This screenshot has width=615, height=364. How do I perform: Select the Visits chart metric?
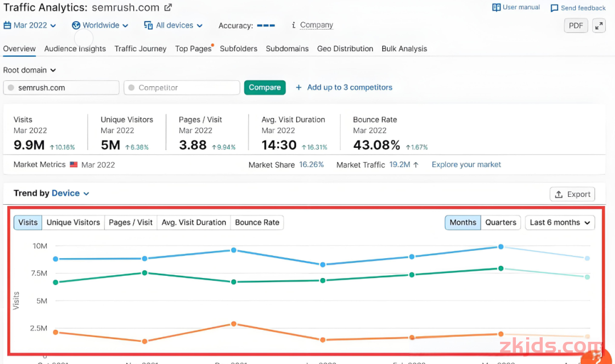(28, 222)
